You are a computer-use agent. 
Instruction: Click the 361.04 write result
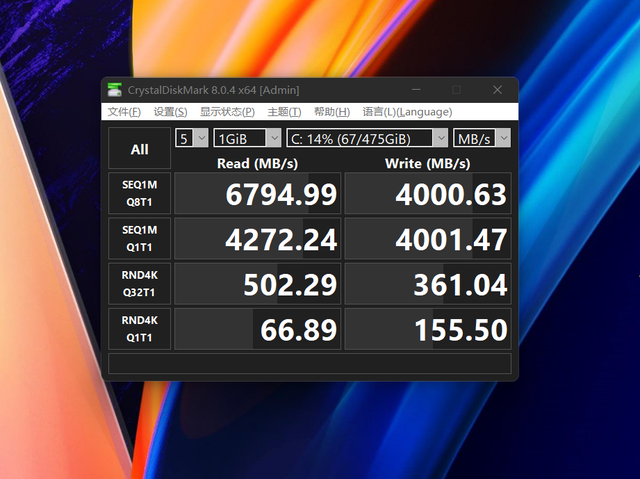(428, 284)
